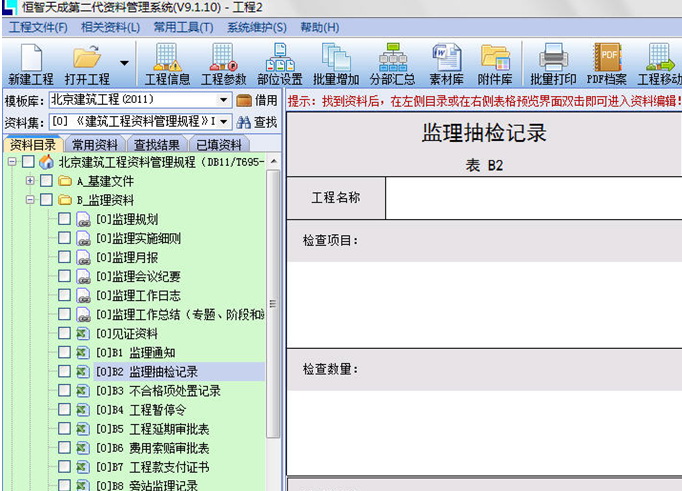Collapse the B_监理资料 node
The image size is (682, 491).
[30, 200]
